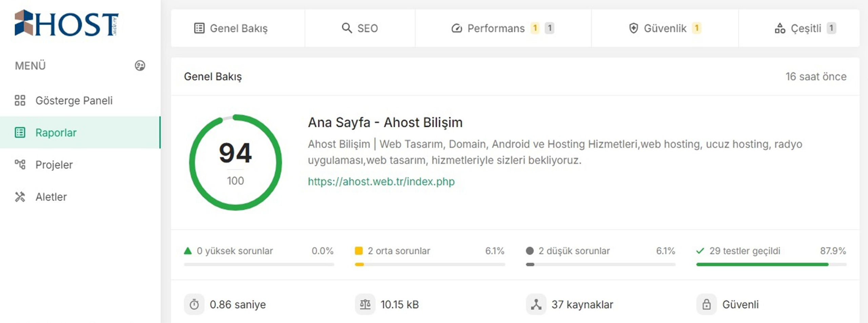868x323 pixels.
Task: Click the resources icon beside 37 kaynaklar
Action: (536, 304)
